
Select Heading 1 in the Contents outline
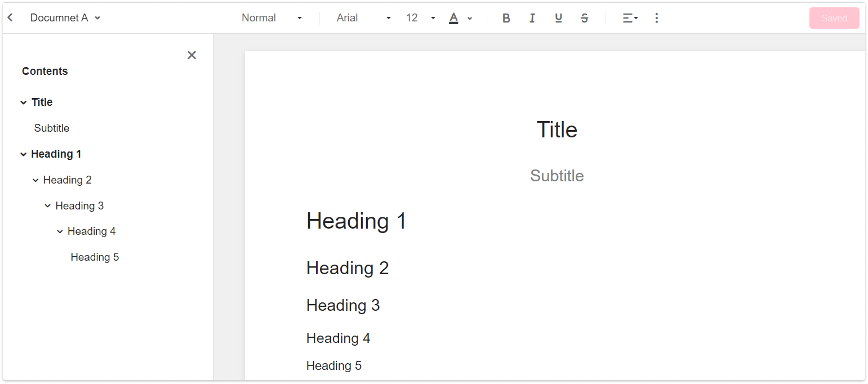pos(56,154)
